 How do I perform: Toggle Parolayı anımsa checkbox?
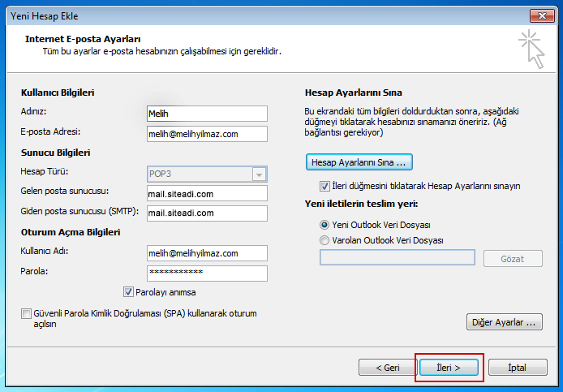129,292
